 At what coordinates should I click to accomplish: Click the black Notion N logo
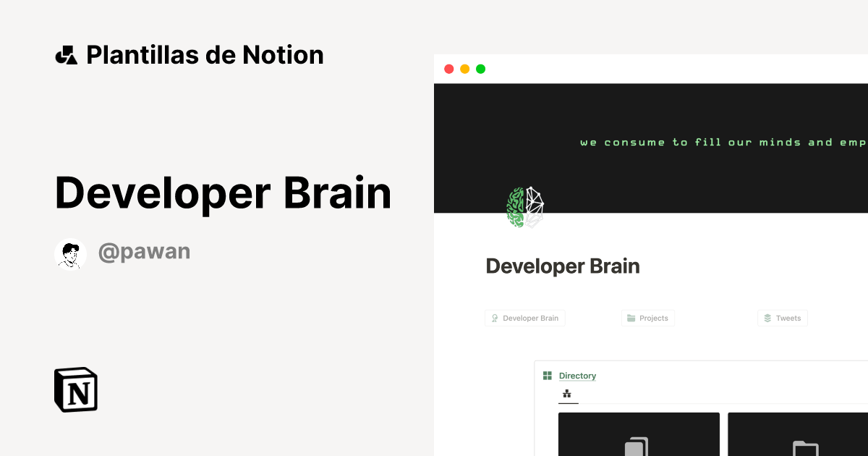pos(75,389)
